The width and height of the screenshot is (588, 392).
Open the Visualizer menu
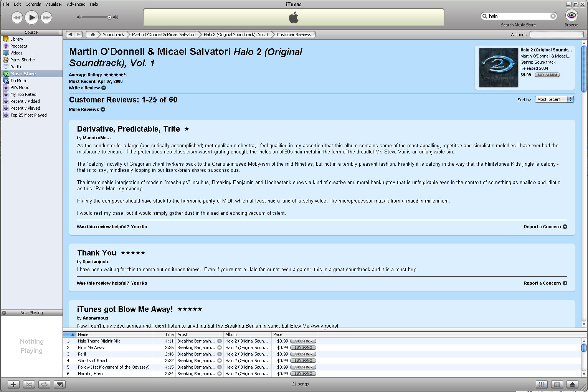coord(54,4)
